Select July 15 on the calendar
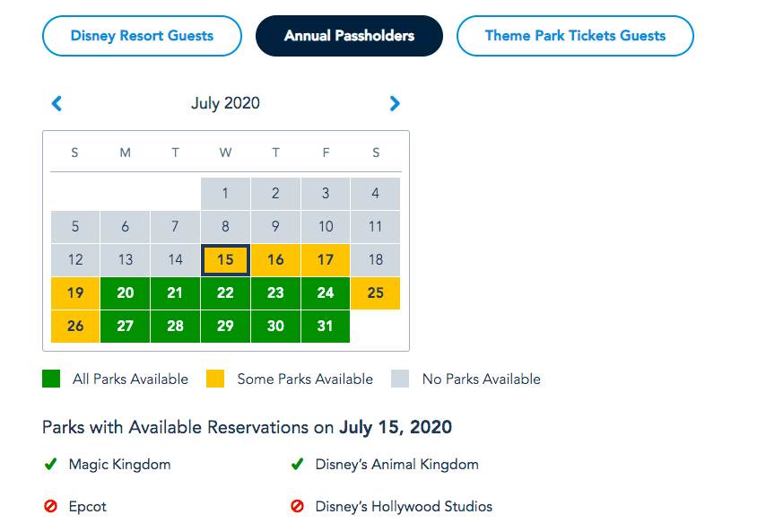Image resolution: width=766 pixels, height=532 pixels. pyautogui.click(x=225, y=260)
